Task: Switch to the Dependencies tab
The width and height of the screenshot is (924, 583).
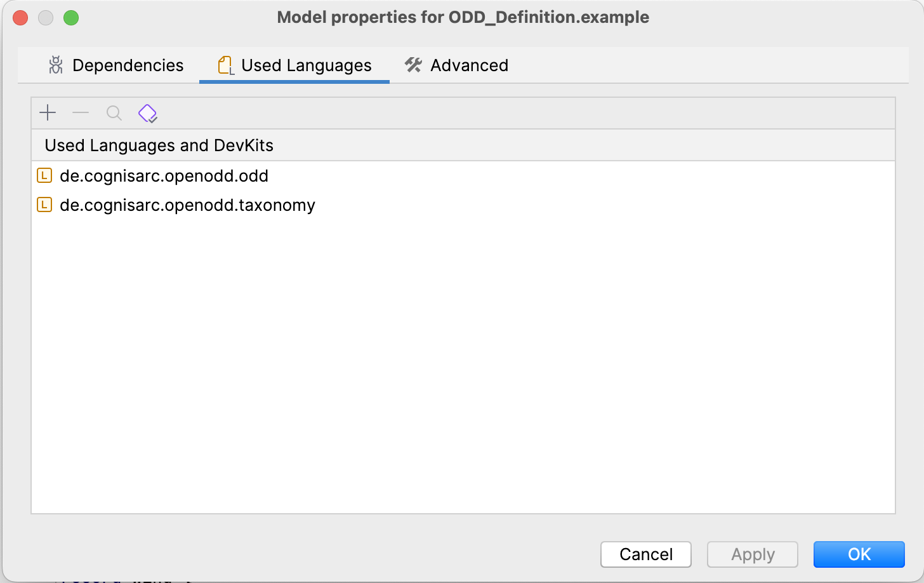Action: tap(116, 65)
